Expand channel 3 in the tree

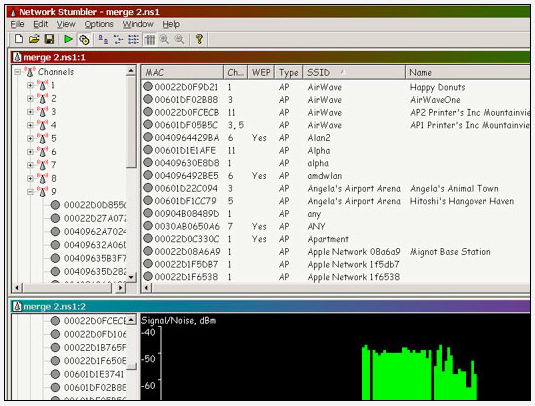click(x=30, y=112)
